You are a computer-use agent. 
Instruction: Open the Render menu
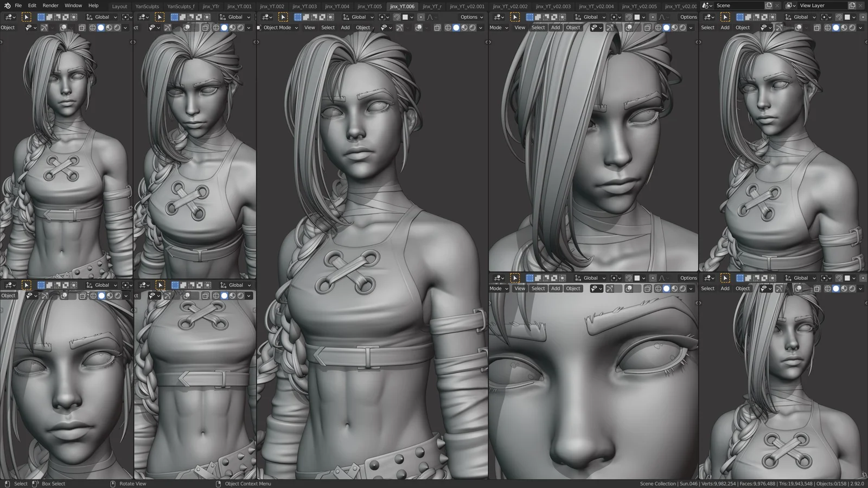click(50, 5)
